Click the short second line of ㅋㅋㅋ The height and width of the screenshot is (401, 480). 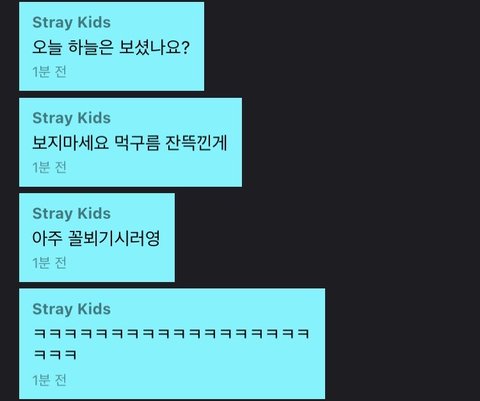[x=55, y=354]
